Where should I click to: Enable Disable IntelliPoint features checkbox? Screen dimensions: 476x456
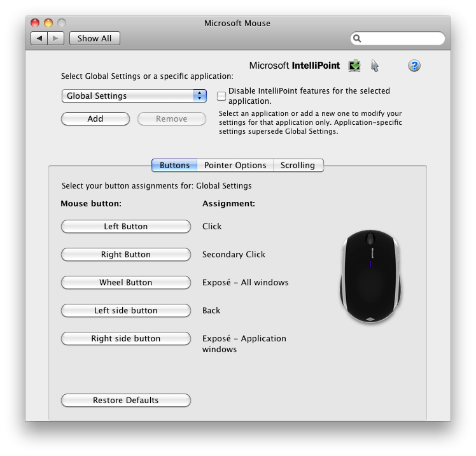(x=221, y=96)
